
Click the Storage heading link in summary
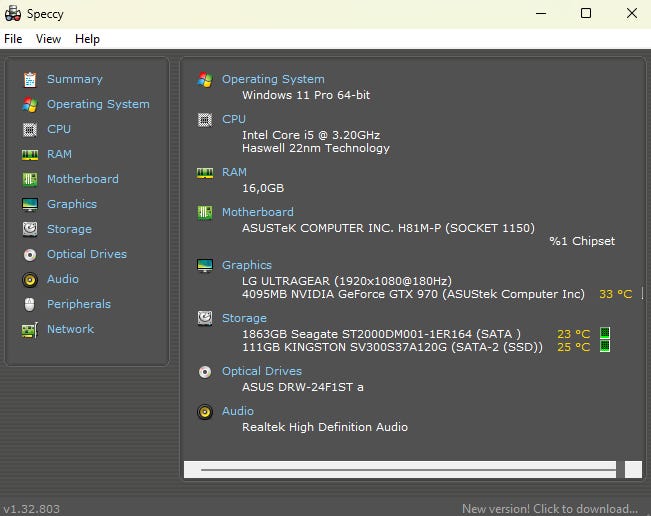(x=244, y=318)
